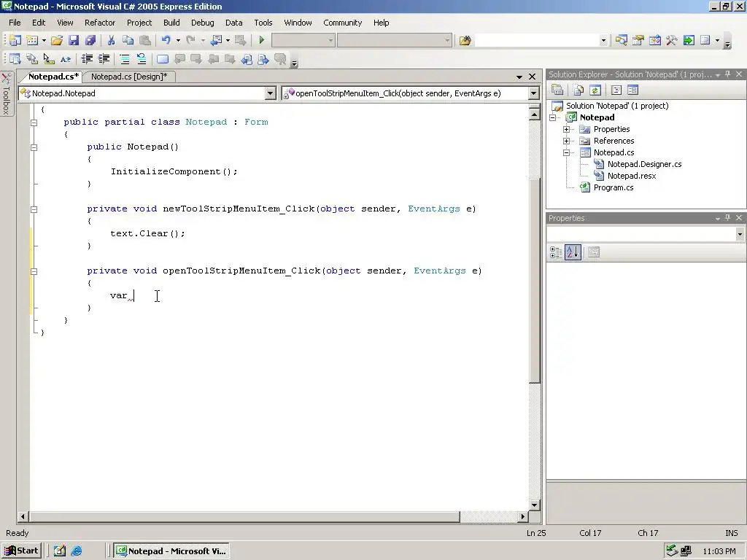747x560 pixels.
Task: Save the current file with floppy icon
Action: pyautogui.click(x=74, y=41)
